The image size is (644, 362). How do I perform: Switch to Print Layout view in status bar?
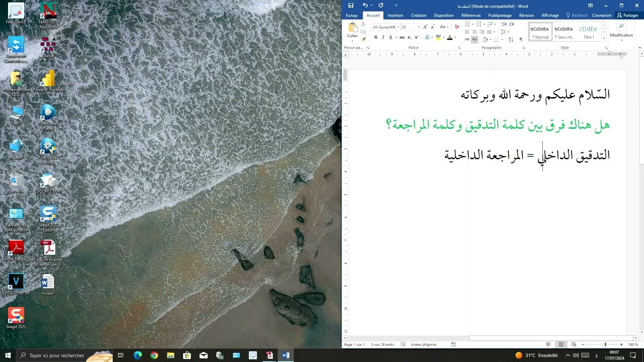tap(561, 344)
